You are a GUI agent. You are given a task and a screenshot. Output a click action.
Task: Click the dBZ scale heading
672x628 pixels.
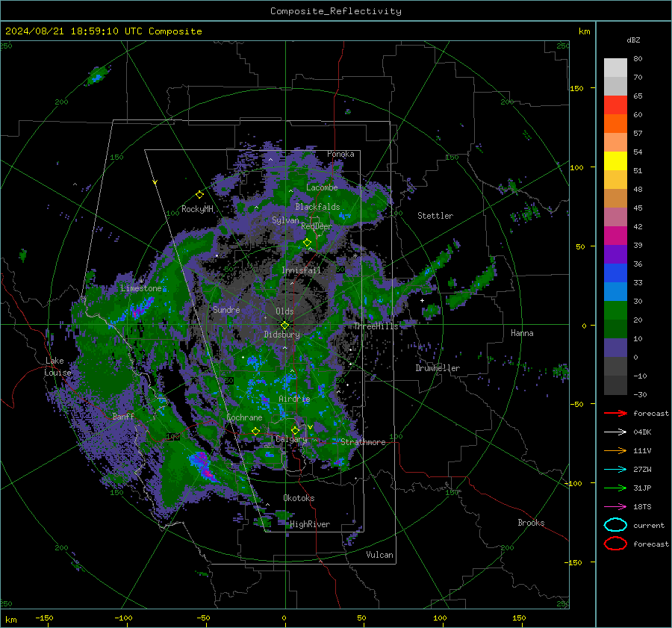(x=633, y=40)
